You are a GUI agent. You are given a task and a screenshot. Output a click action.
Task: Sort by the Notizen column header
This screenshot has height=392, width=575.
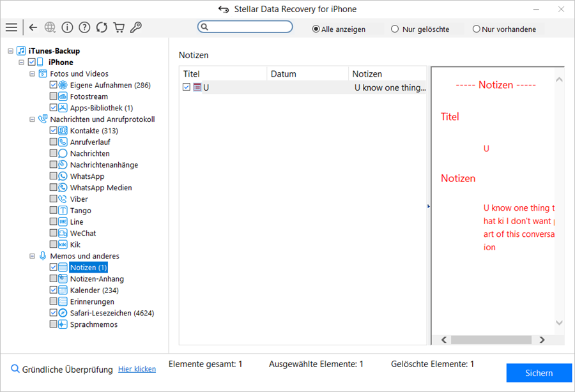[x=387, y=73]
